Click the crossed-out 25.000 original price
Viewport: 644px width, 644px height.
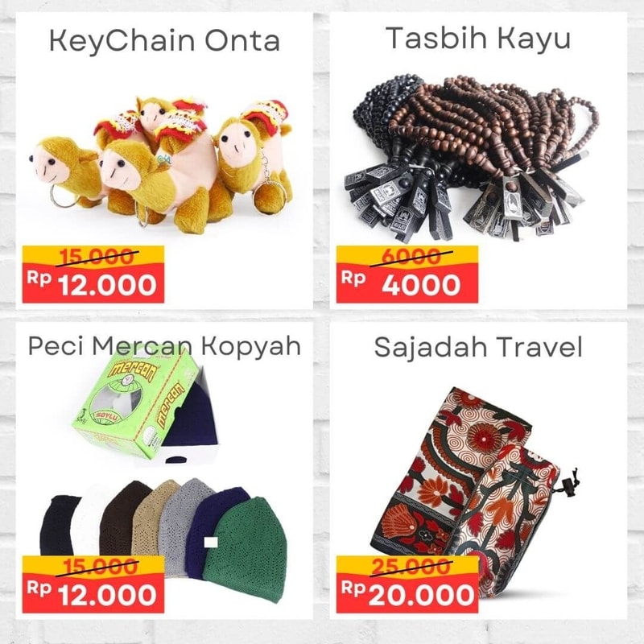pos(411,567)
